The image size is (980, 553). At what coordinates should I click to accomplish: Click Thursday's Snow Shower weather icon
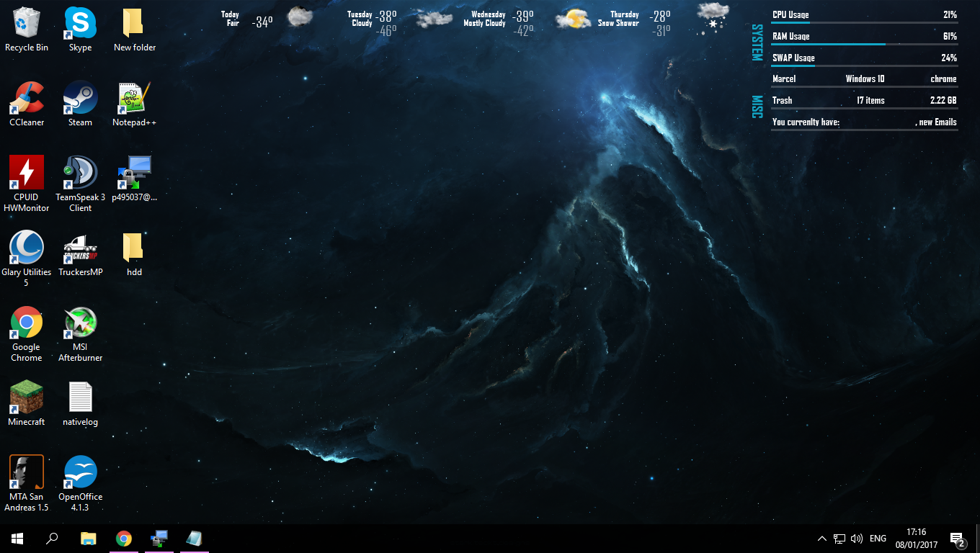click(712, 17)
